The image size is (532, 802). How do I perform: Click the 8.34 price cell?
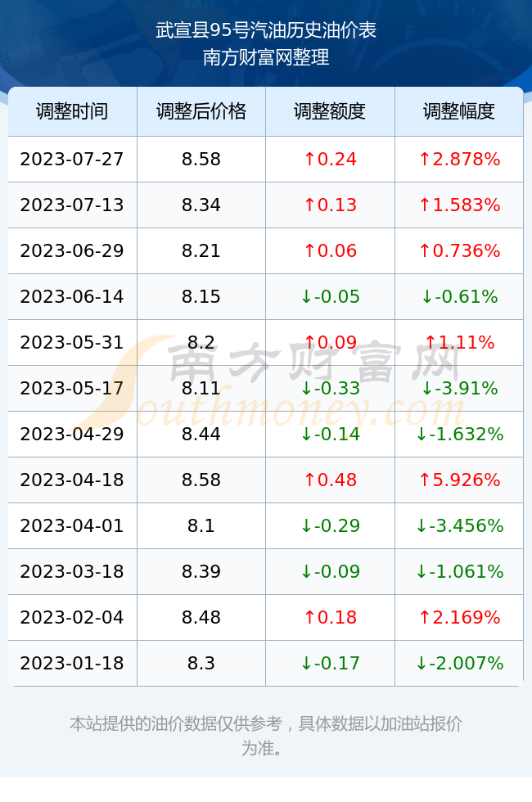pyautogui.click(x=201, y=205)
